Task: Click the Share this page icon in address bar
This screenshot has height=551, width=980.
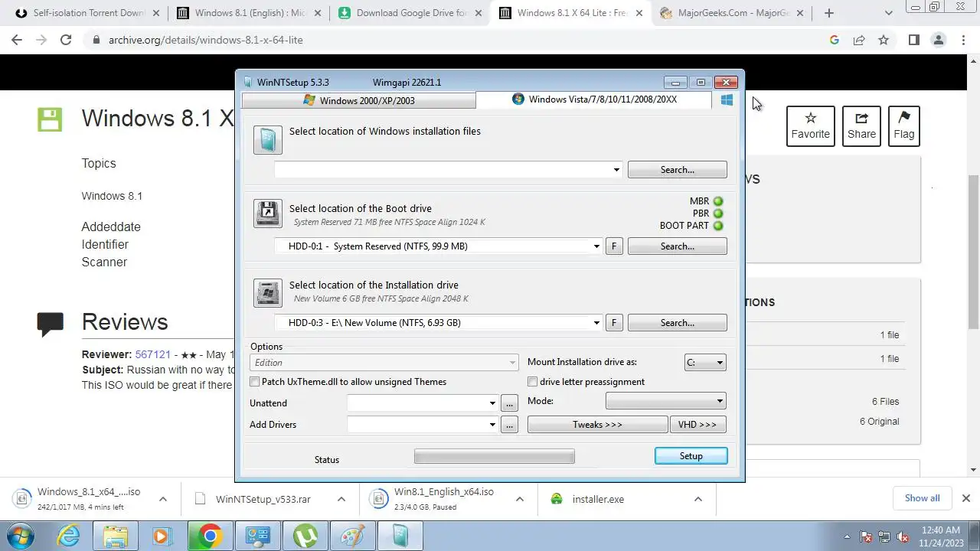Action: point(859,40)
